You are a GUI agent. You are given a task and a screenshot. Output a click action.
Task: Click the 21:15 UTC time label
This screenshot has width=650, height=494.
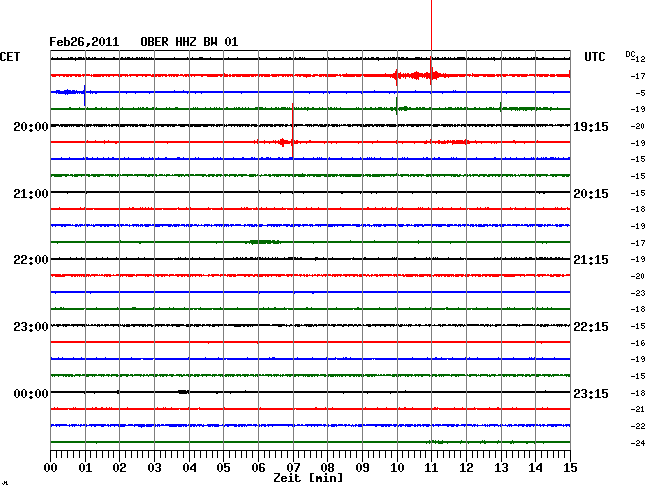point(591,260)
